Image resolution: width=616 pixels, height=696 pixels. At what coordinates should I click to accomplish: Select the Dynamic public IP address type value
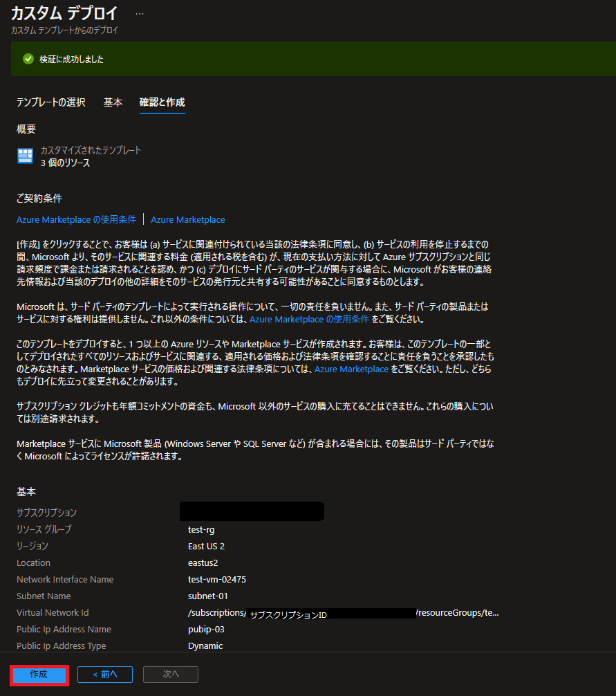(x=205, y=646)
